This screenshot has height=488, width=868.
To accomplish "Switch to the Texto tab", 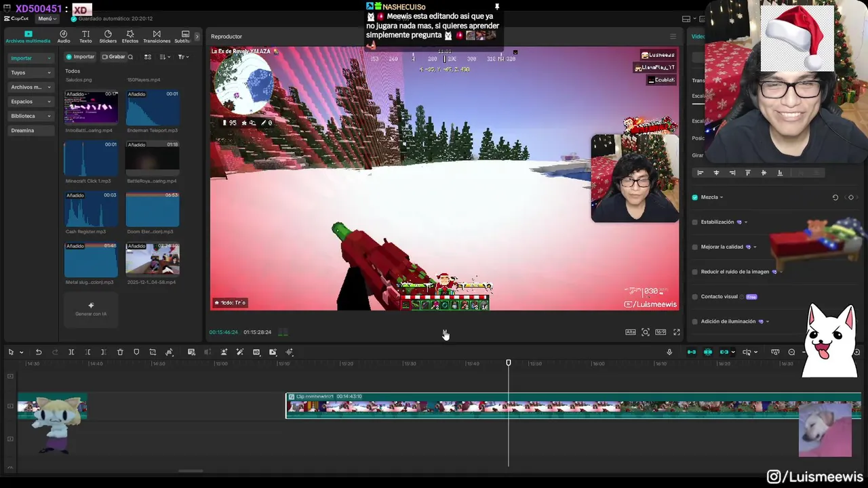I will click(x=85, y=37).
